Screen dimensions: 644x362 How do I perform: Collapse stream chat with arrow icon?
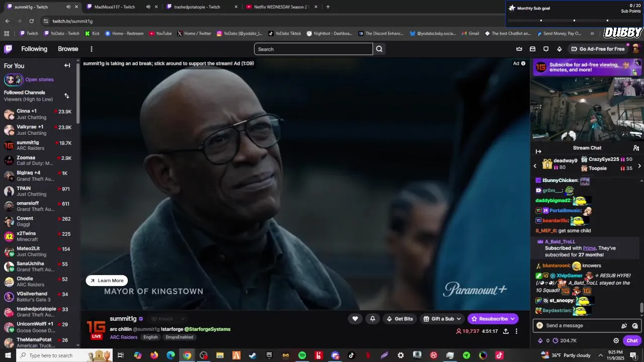coord(538,151)
